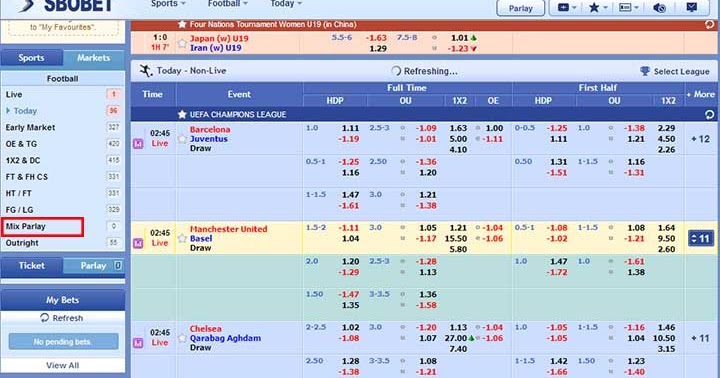The width and height of the screenshot is (720, 378).
Task: Click the No pending bets button
Action: (x=63, y=342)
